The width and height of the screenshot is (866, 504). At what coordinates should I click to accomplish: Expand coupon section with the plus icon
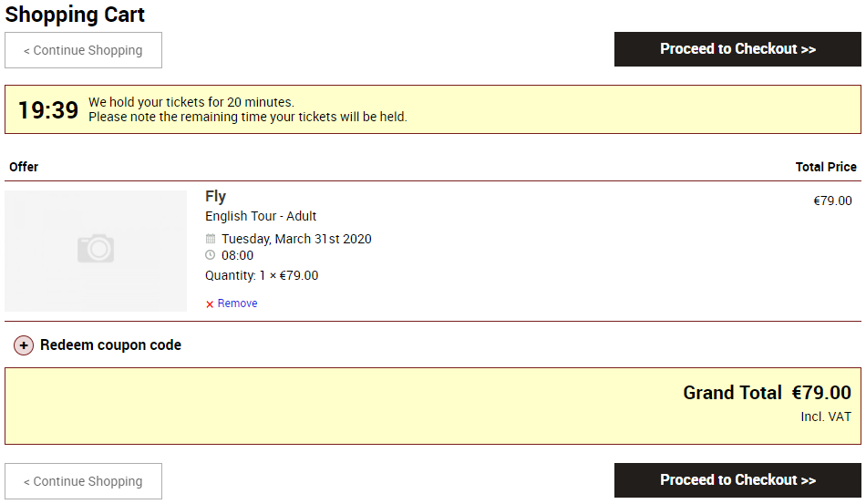[24, 345]
